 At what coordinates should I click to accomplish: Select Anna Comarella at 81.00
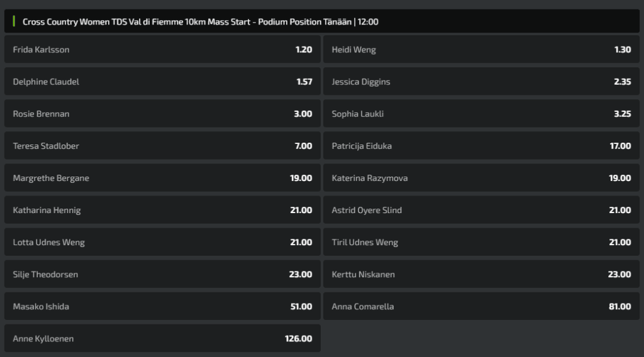coord(481,306)
